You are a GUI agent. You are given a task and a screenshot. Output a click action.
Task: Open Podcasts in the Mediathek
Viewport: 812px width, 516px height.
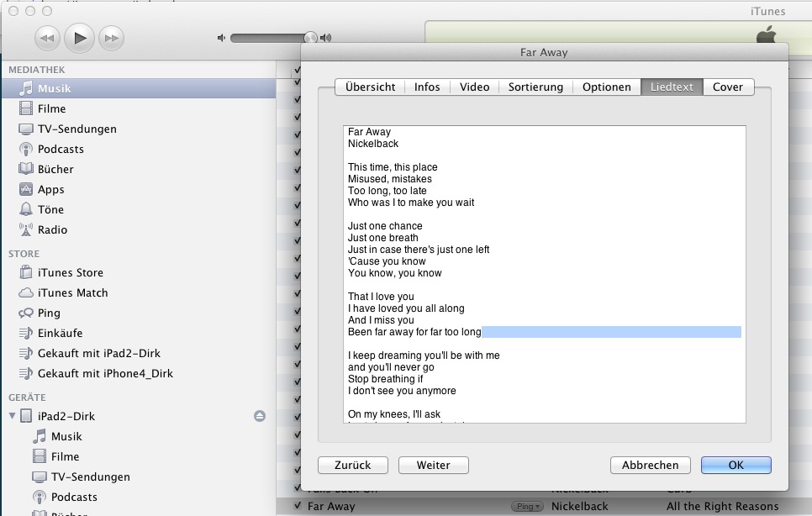click(61, 150)
